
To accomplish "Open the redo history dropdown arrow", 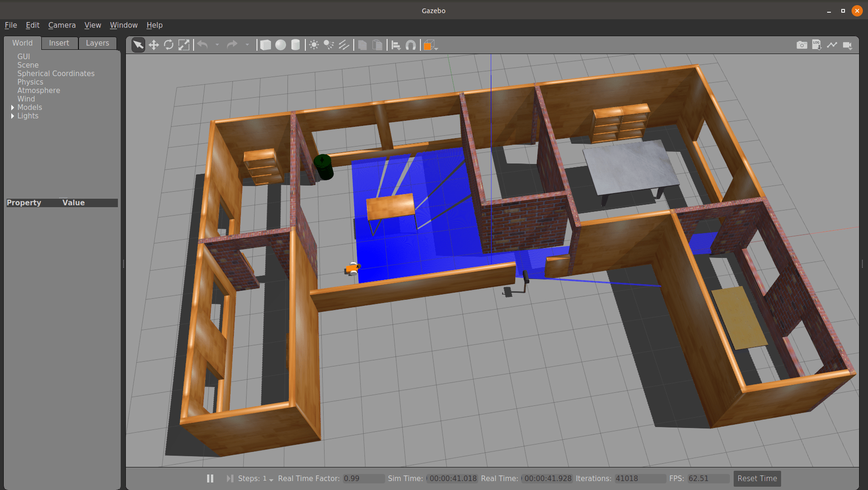I will [x=247, y=45].
